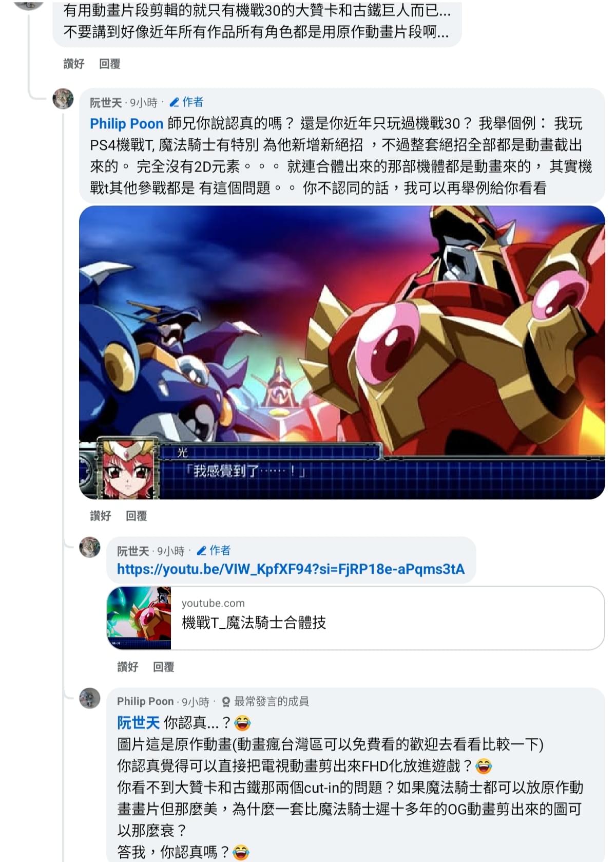Open the YouTube link preview thumbnail

coord(139,618)
